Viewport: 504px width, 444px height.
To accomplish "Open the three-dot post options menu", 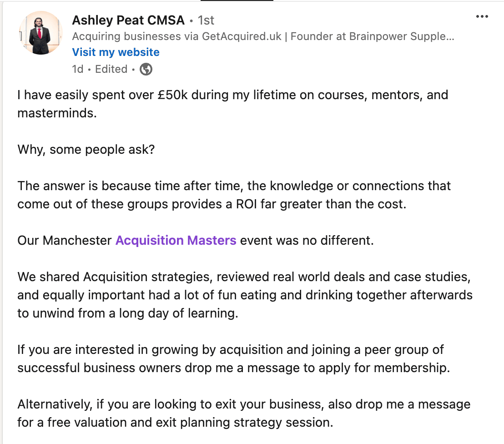I will click(482, 16).
